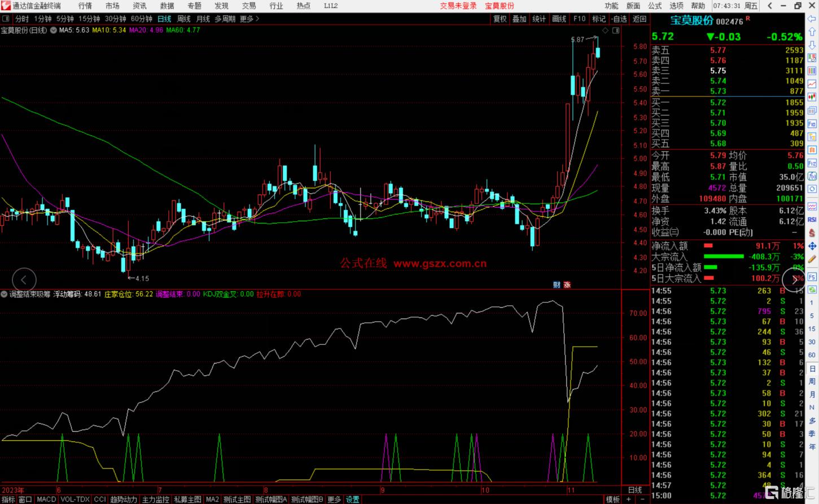Open the 模板 template dropdown

(x=612, y=499)
